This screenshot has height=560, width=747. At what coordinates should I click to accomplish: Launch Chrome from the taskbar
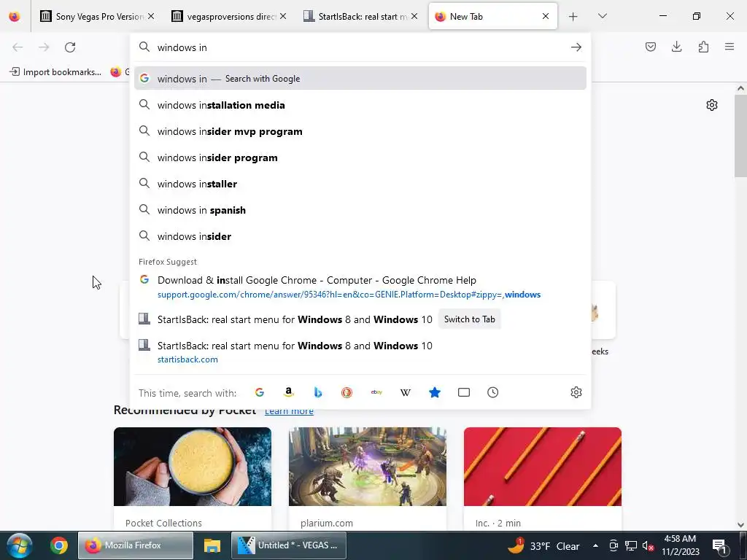(58, 545)
